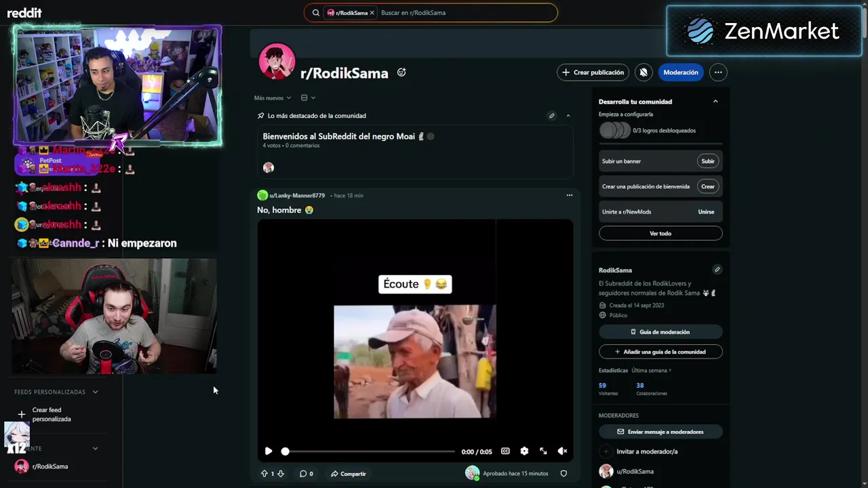Open the r/RodikSama community avatar

(x=277, y=62)
